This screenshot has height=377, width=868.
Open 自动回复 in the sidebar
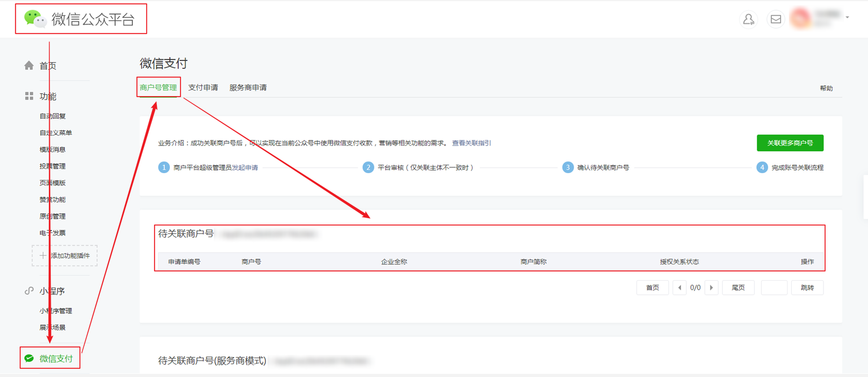52,116
